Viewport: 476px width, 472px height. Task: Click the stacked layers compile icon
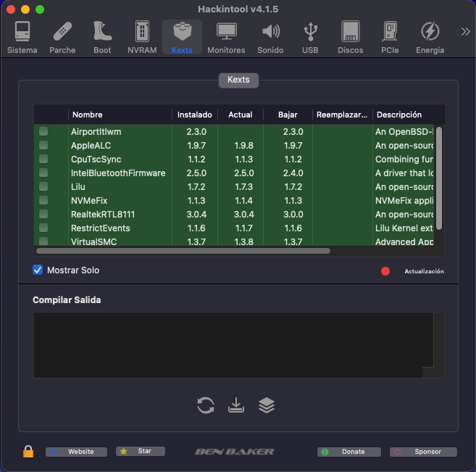click(267, 405)
